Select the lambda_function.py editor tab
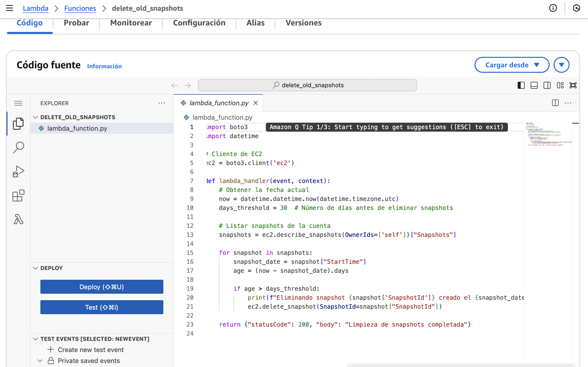The height and width of the screenshot is (367, 588). pos(219,103)
